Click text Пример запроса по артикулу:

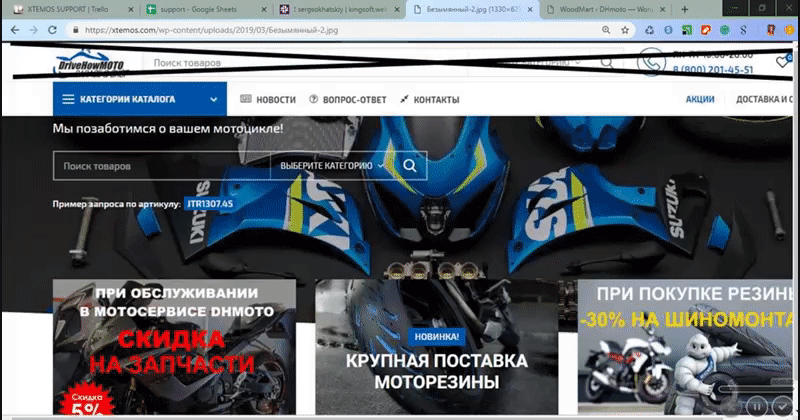tap(117, 204)
